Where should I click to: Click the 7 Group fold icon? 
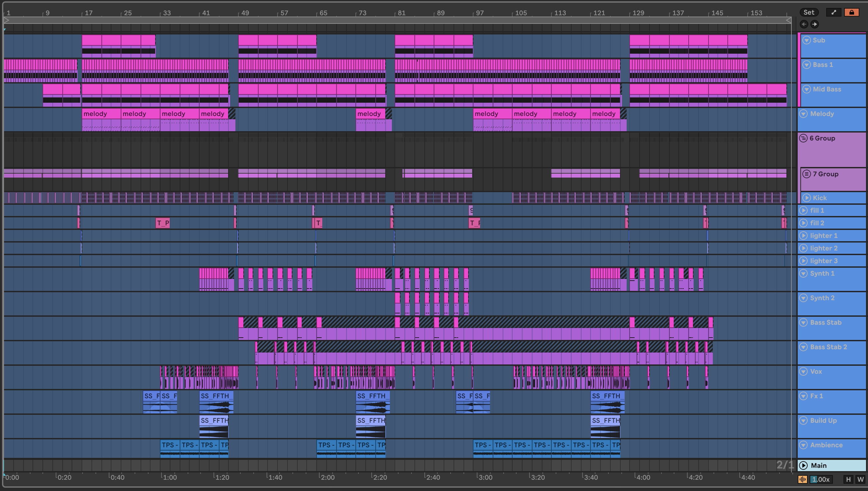click(806, 174)
